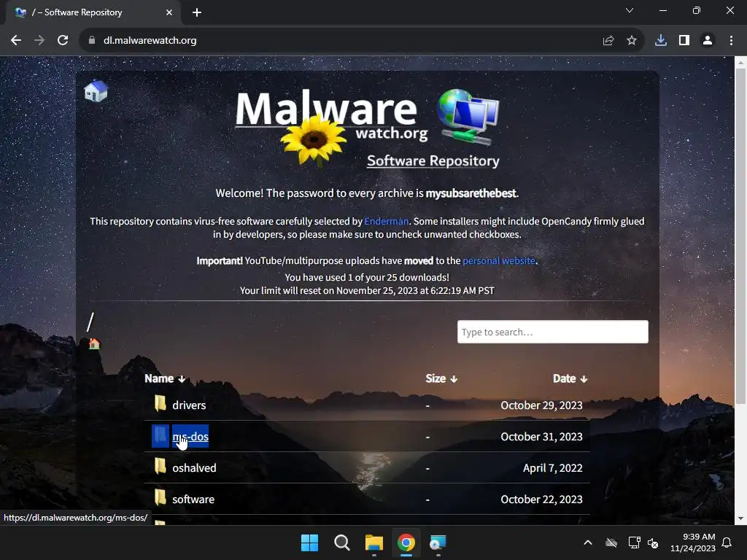Click the small red home breadcrumb icon
This screenshot has width=747, height=560.
click(x=94, y=343)
